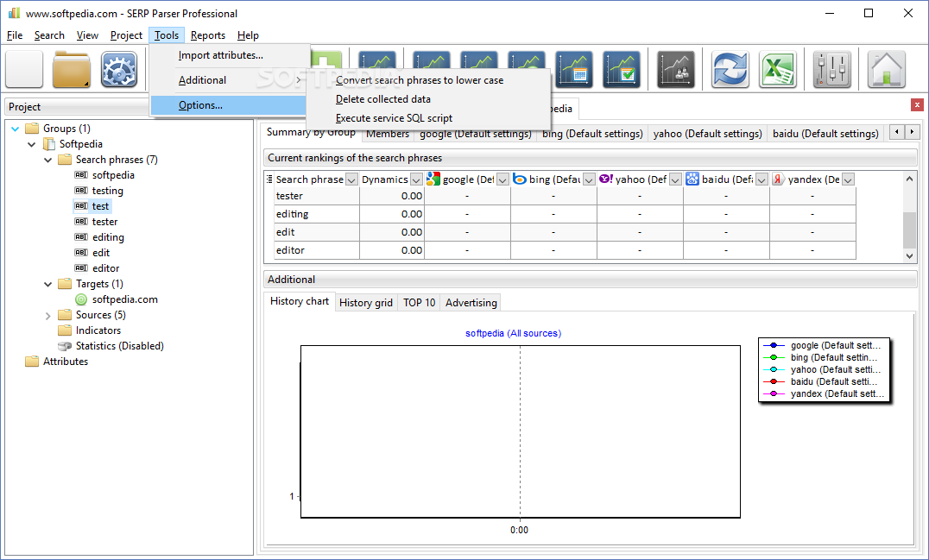
Task: Open the Reports menu
Action: pyautogui.click(x=208, y=35)
